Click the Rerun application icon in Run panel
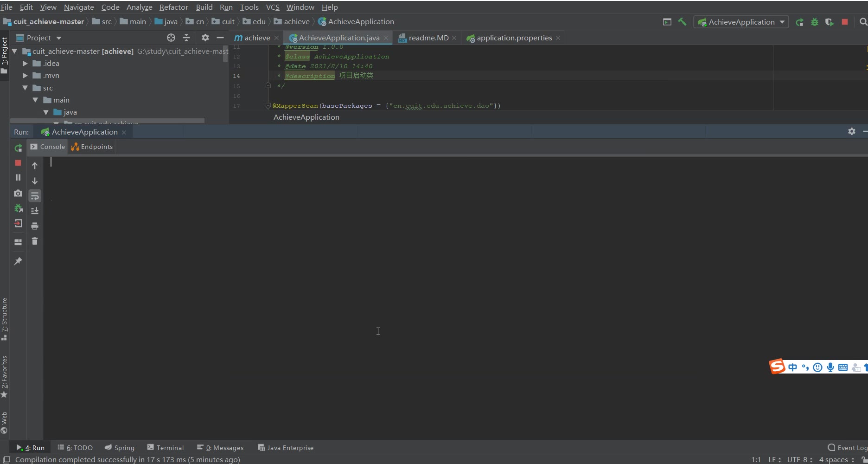 click(x=18, y=148)
